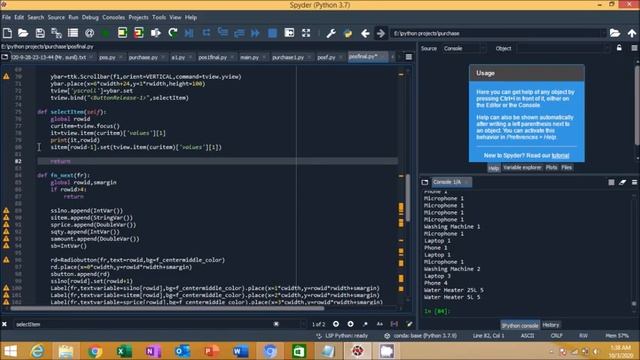Screen dimensions: 640x360
Task: Open Help pane options menu
Action: (634, 48)
